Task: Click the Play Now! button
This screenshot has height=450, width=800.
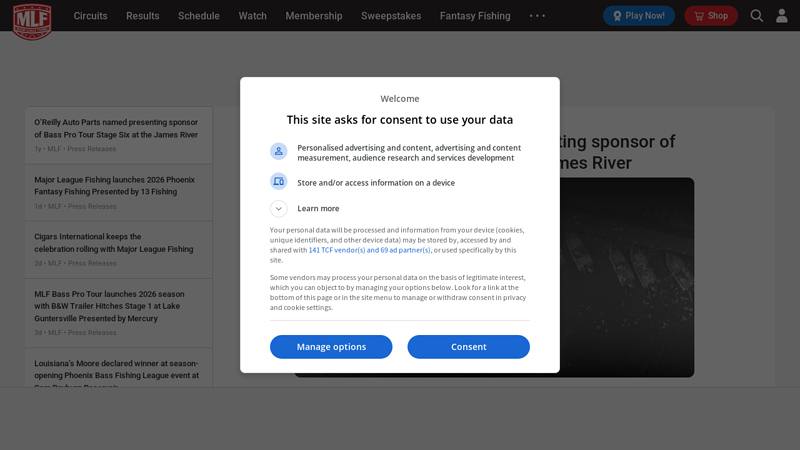Action: tap(638, 16)
